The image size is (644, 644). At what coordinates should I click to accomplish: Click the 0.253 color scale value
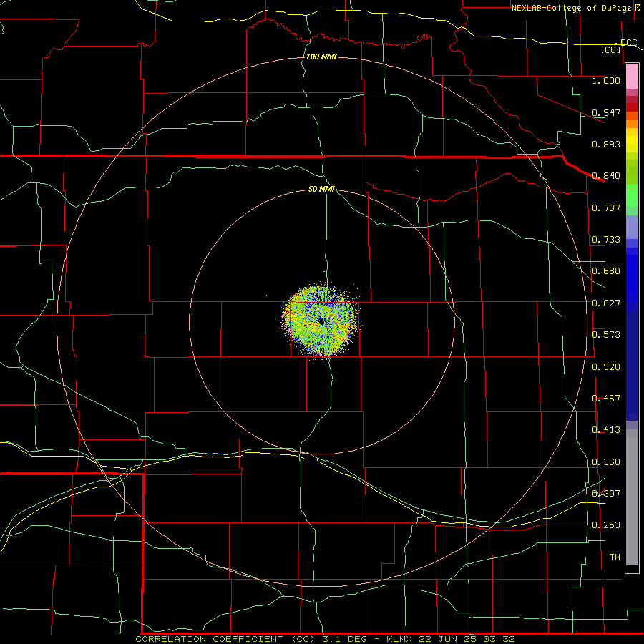point(606,525)
